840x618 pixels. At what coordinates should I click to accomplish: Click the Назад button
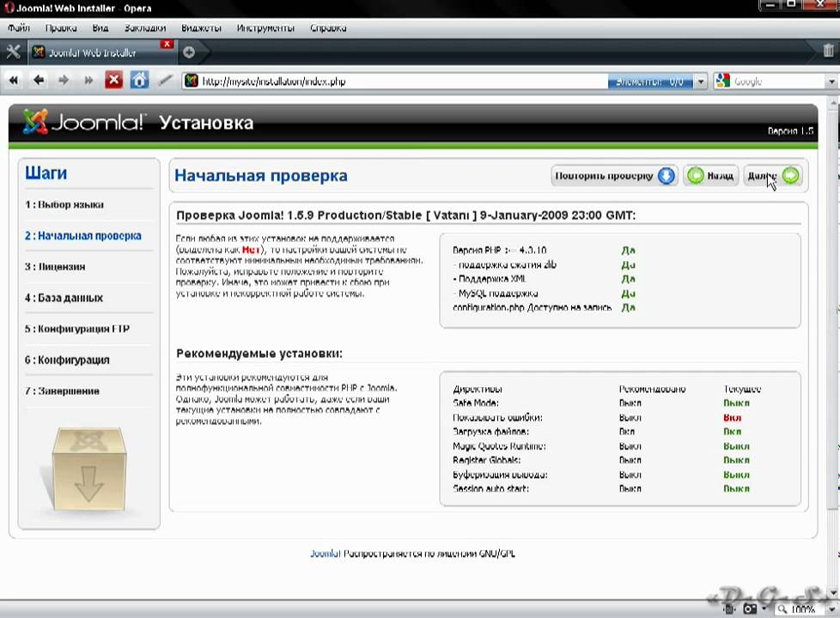tap(711, 176)
